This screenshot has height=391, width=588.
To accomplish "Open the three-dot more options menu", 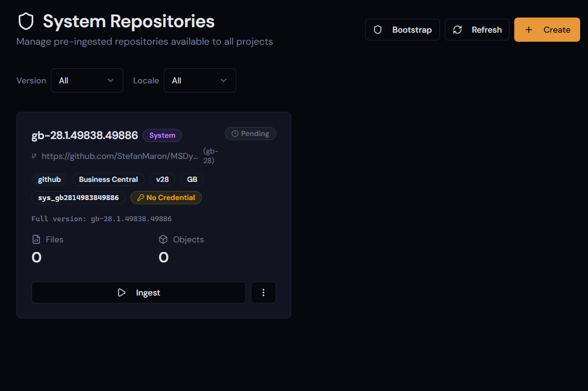I will point(263,292).
